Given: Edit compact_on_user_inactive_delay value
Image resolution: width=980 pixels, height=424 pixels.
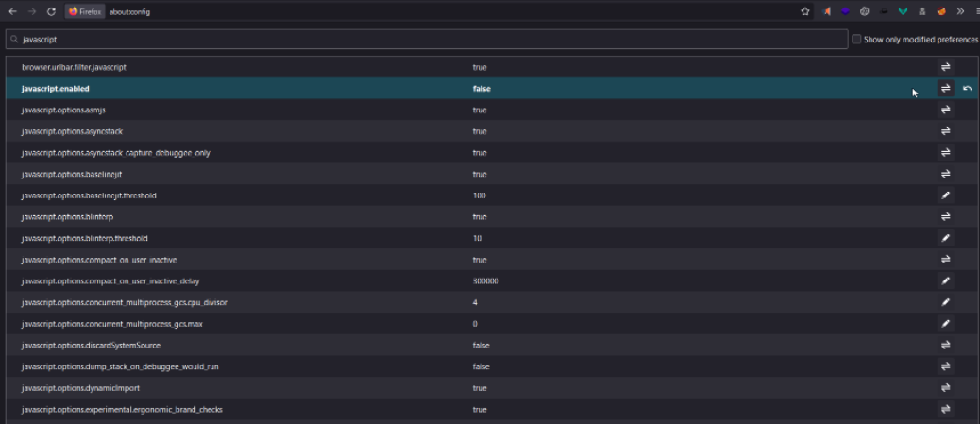Looking at the screenshot, I should 946,280.
